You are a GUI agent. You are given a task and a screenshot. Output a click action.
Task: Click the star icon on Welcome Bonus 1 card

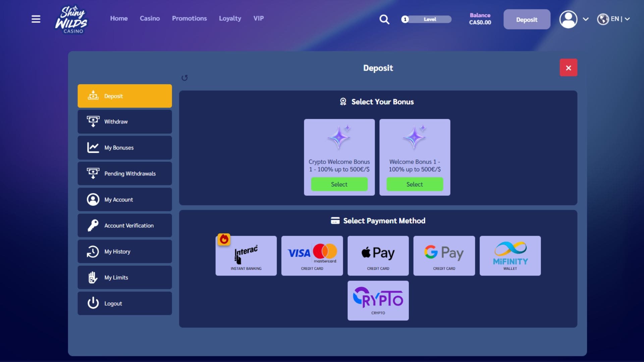(x=415, y=137)
